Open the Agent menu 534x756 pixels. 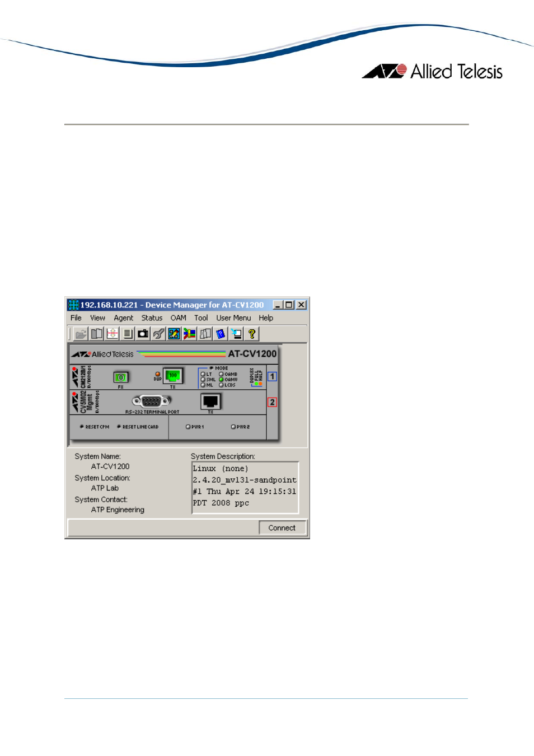[124, 318]
